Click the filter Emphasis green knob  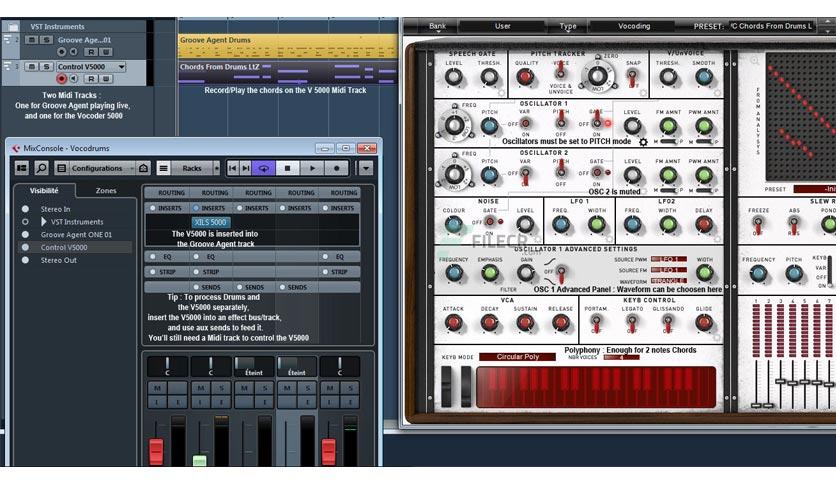point(489,273)
